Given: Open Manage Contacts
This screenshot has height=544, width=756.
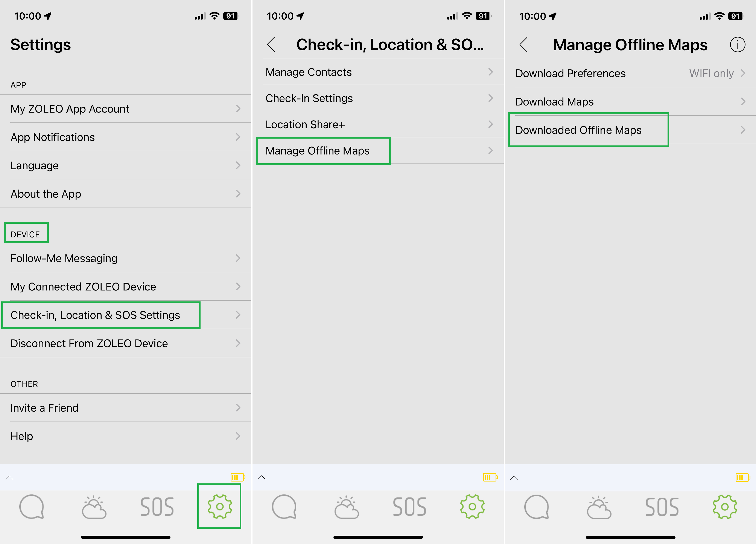Looking at the screenshot, I should point(378,72).
